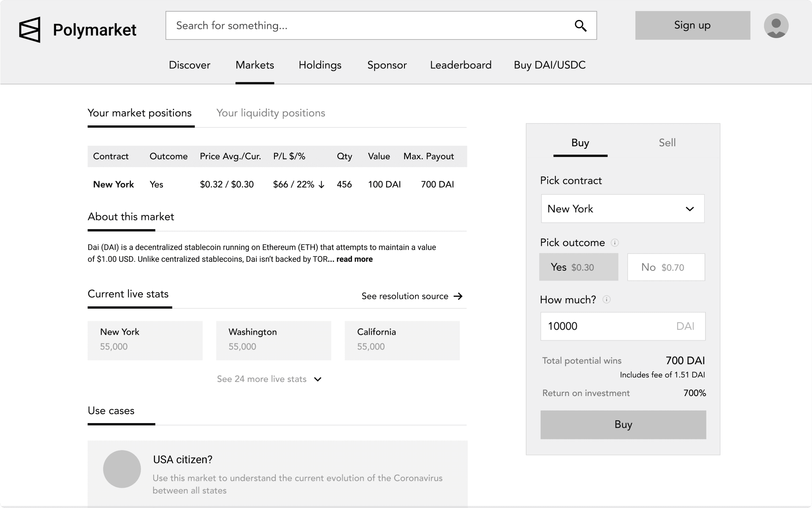Select the Yes $0.30 outcome
This screenshot has width=812, height=508.
578,267
